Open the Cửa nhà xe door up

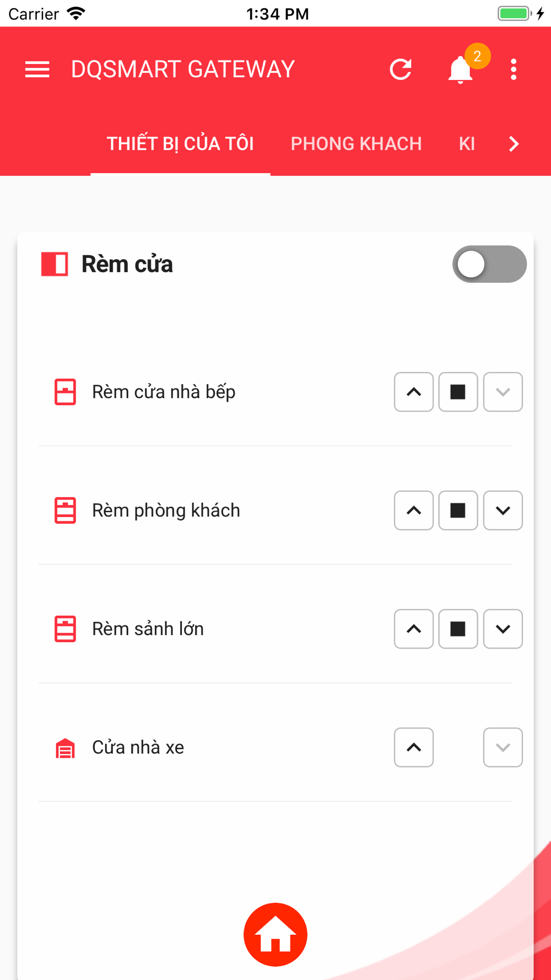(414, 747)
